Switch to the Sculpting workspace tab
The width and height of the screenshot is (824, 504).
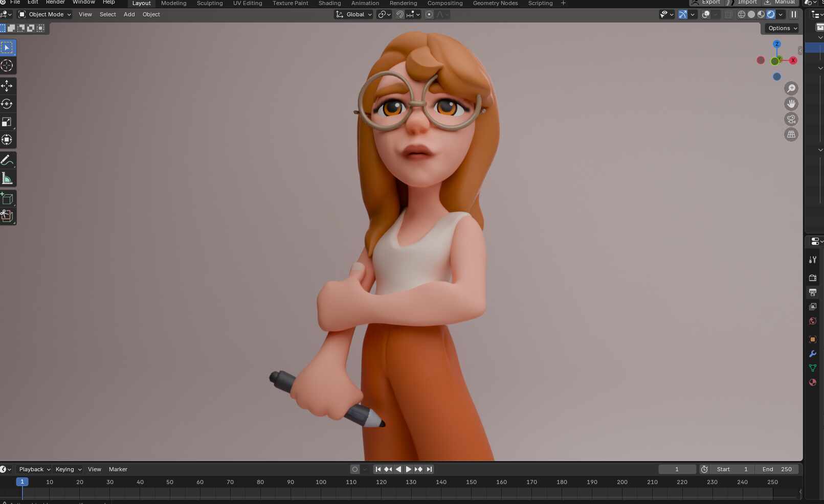[x=210, y=3]
